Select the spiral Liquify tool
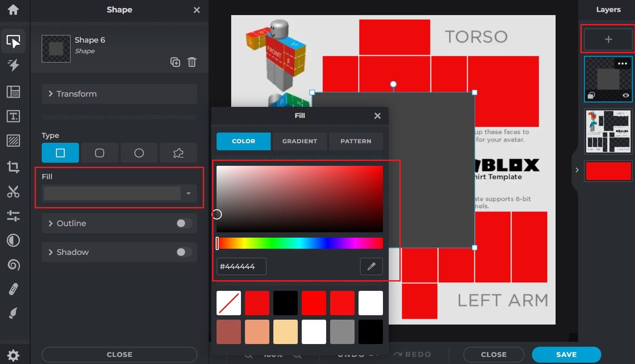The height and width of the screenshot is (364, 635). pos(13,265)
